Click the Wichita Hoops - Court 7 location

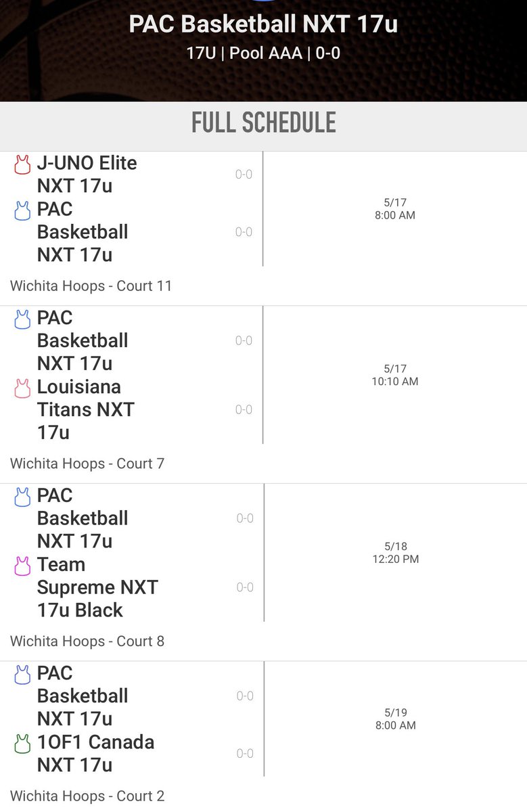pos(87,464)
